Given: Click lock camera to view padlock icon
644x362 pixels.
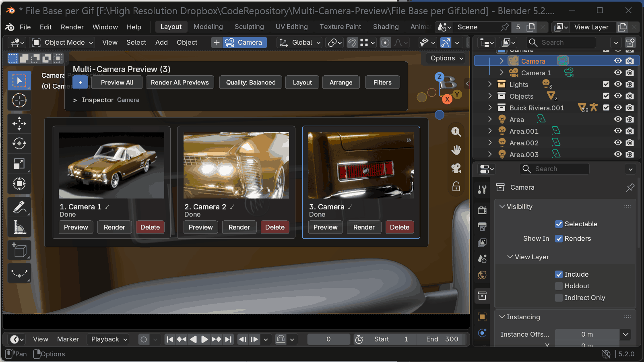Looking at the screenshot, I should (456, 186).
